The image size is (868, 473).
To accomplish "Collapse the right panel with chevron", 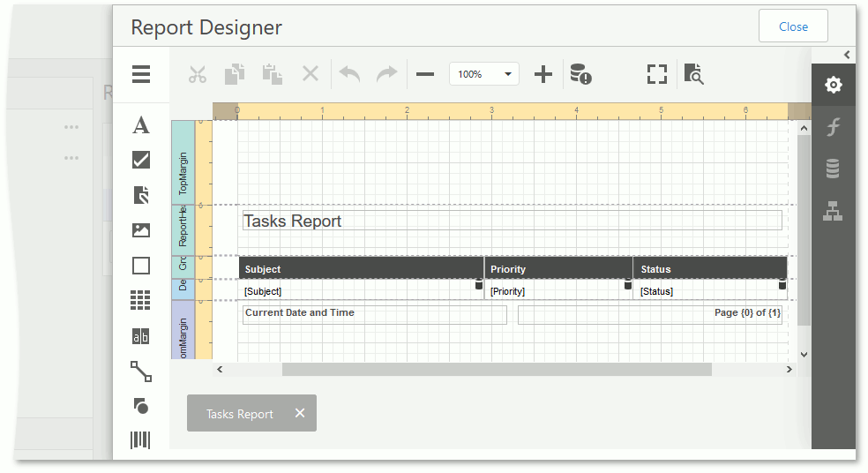I will click(x=847, y=55).
